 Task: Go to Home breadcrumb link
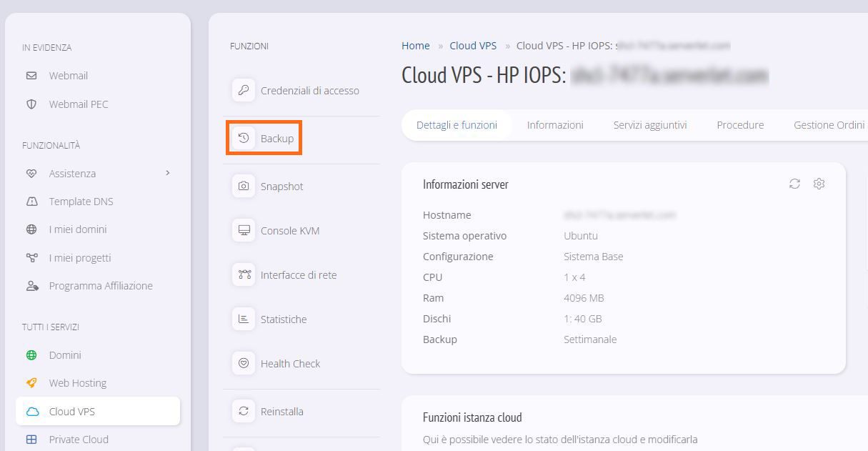(416, 46)
